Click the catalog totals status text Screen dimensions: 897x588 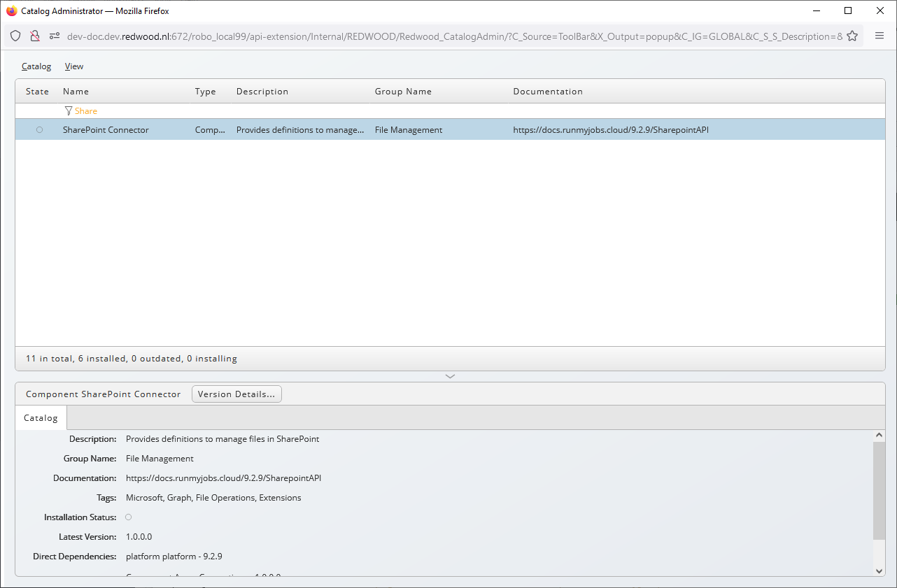pos(132,359)
